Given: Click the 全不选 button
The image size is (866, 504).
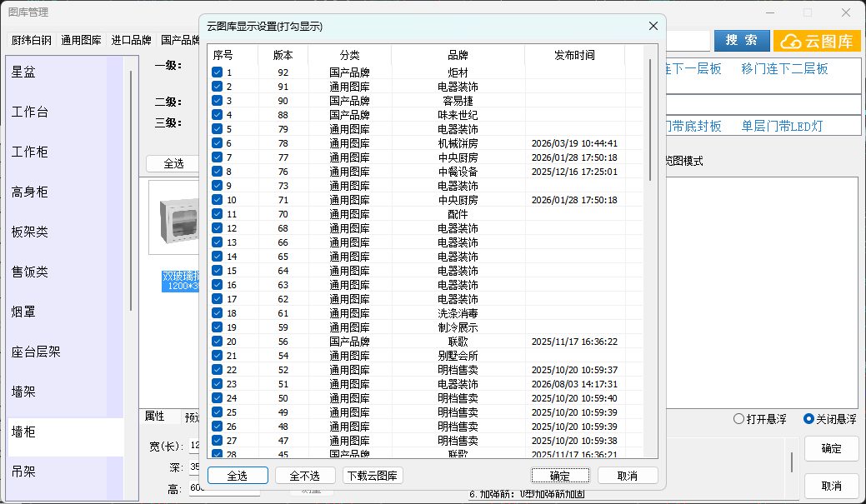Looking at the screenshot, I should (x=305, y=476).
